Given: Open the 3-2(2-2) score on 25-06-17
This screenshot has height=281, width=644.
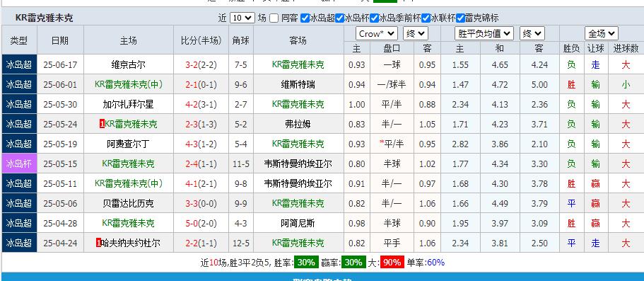Looking at the screenshot, I should tap(201, 64).
